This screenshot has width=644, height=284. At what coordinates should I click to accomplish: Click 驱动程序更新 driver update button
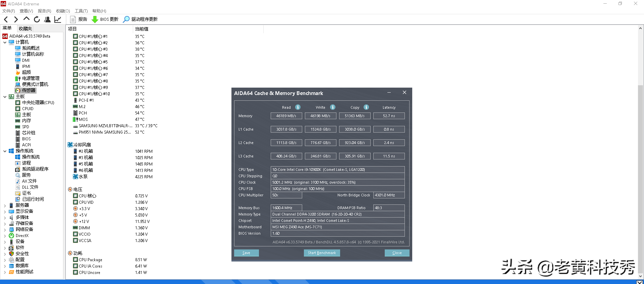[x=140, y=19]
